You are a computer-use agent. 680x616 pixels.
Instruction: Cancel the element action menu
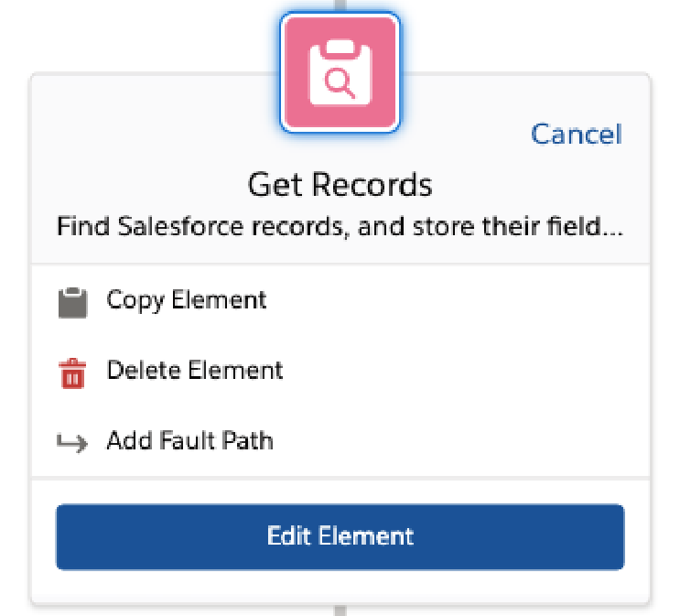click(x=577, y=134)
